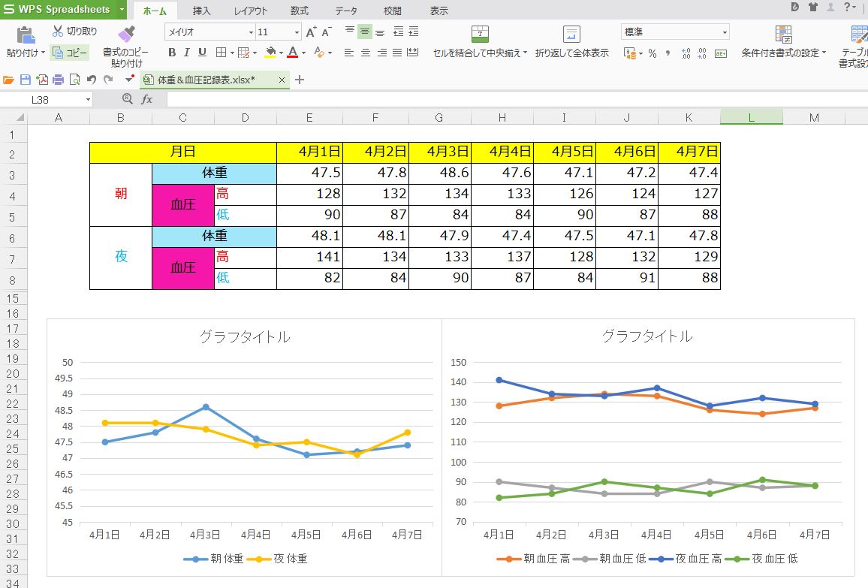Click the 切り取り cut button
The width and height of the screenshot is (868, 588).
coord(75,32)
